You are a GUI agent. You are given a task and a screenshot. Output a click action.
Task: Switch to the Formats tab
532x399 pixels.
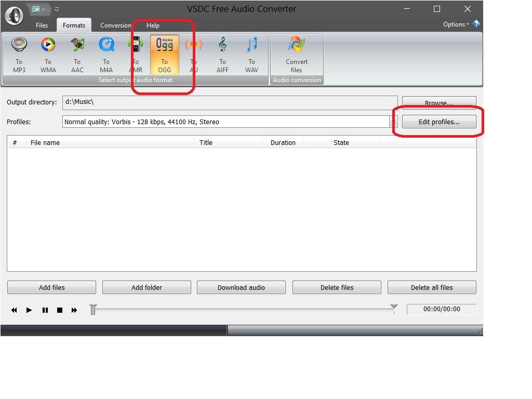[x=74, y=25]
